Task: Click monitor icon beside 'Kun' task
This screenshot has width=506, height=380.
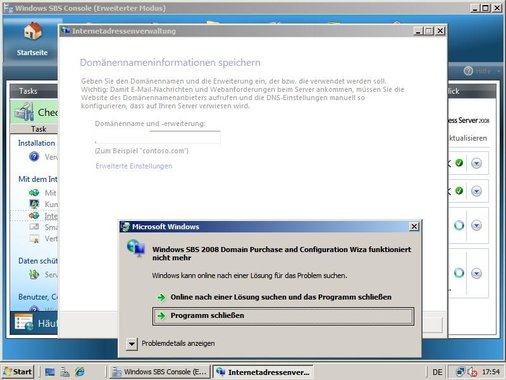Action: 34,204
